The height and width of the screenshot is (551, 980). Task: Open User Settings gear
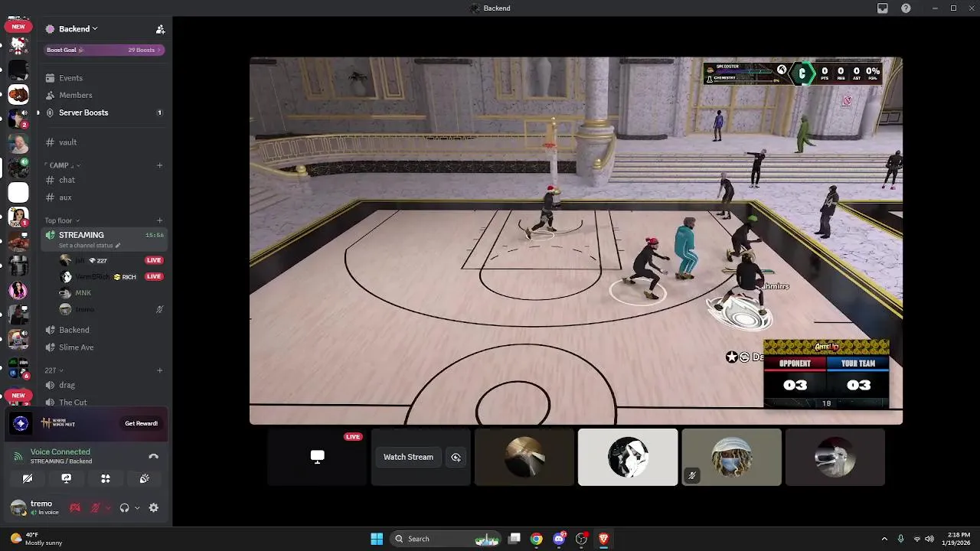click(154, 507)
